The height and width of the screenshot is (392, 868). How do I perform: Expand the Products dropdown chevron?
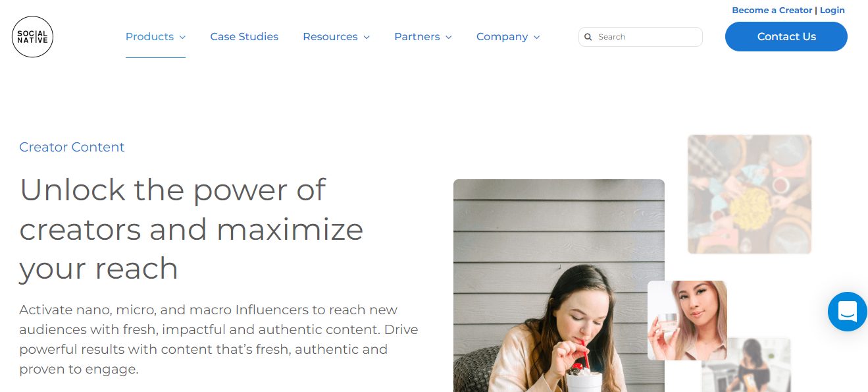point(182,37)
